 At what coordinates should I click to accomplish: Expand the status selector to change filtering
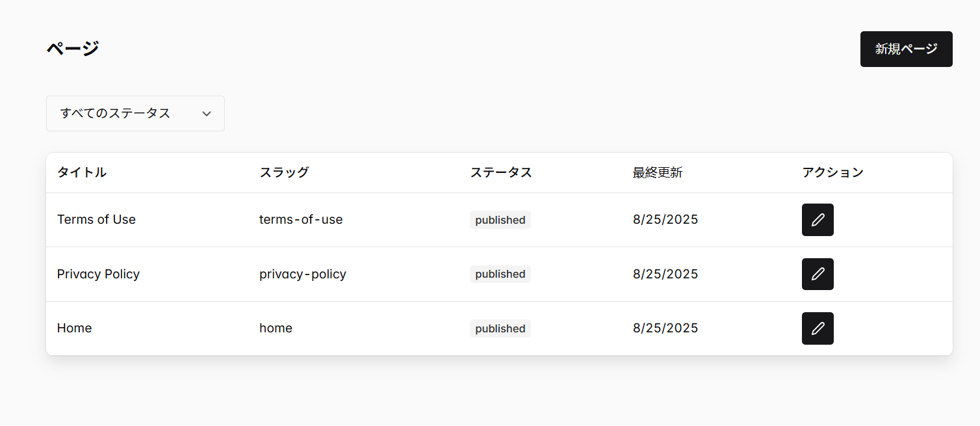click(135, 113)
